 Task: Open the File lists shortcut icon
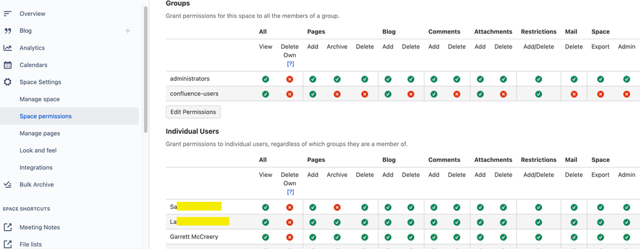point(7,244)
